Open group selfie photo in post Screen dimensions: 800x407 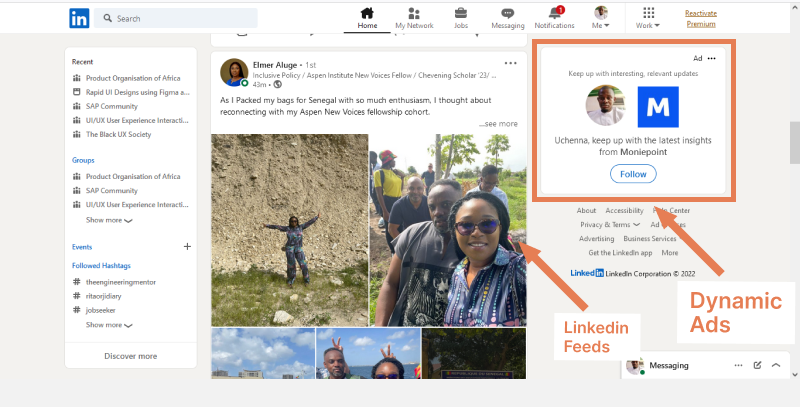pyautogui.click(x=448, y=230)
